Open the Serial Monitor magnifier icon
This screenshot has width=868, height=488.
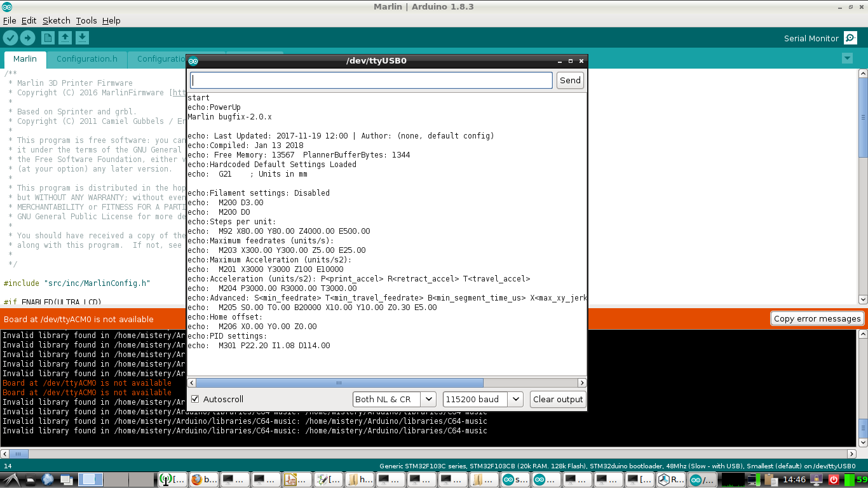850,38
